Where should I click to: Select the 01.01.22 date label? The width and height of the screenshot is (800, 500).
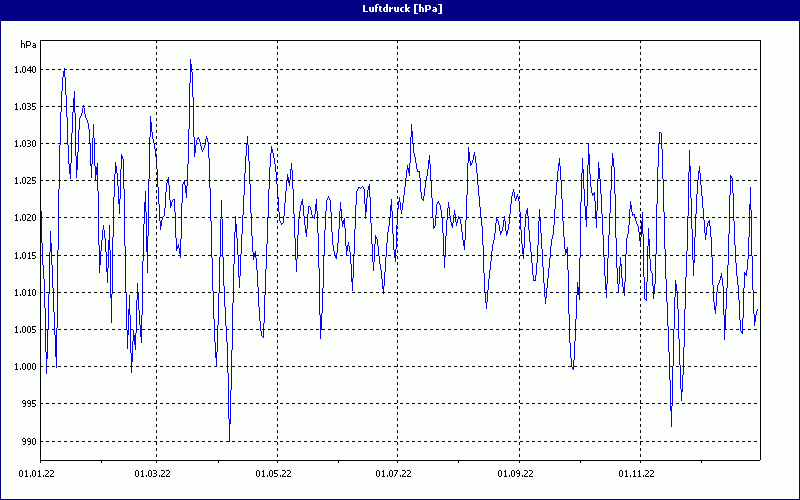(x=37, y=471)
